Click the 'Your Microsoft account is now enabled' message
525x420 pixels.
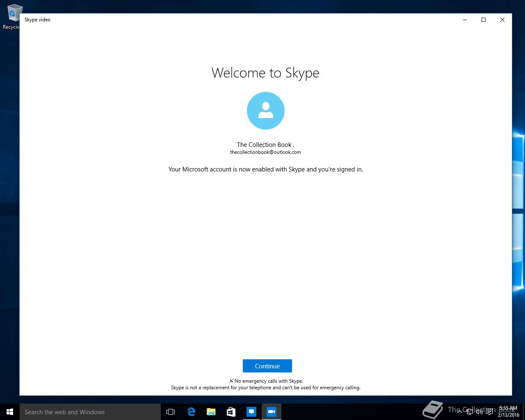click(x=265, y=169)
